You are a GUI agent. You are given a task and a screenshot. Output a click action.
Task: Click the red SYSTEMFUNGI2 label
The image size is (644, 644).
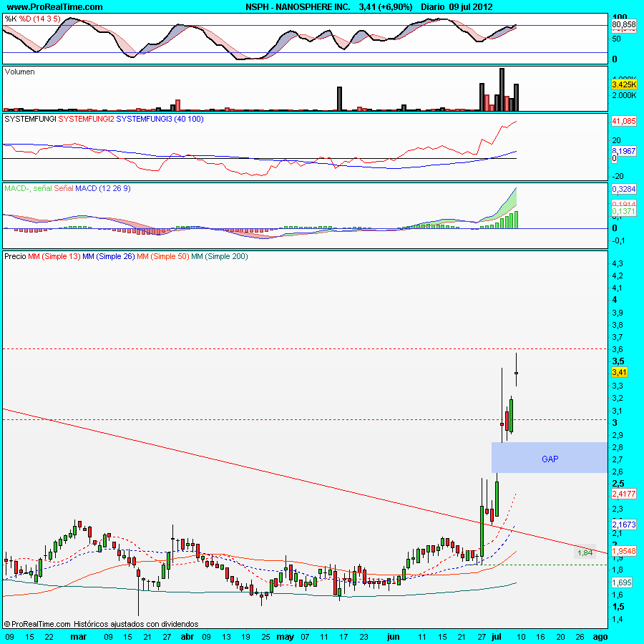tap(87, 119)
